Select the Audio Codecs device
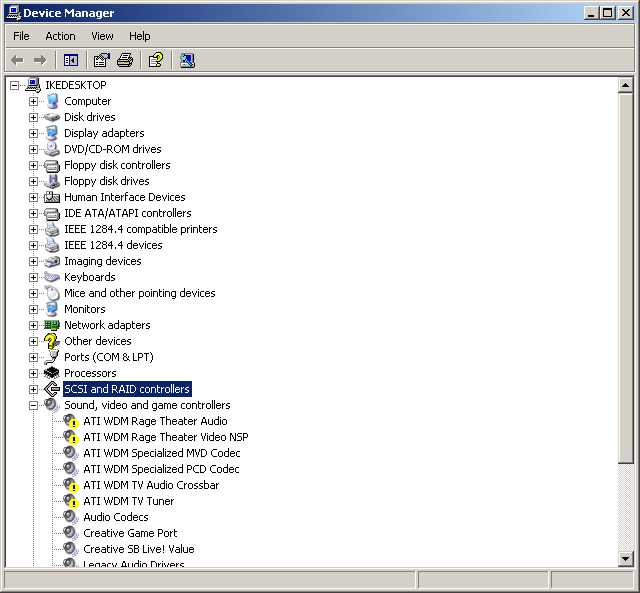The height and width of the screenshot is (593, 640). [x=116, y=517]
